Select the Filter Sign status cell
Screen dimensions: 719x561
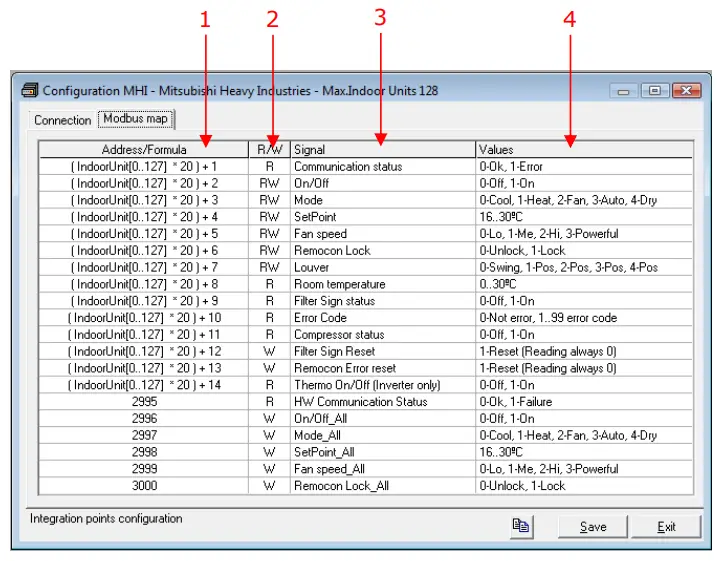[x=383, y=301]
